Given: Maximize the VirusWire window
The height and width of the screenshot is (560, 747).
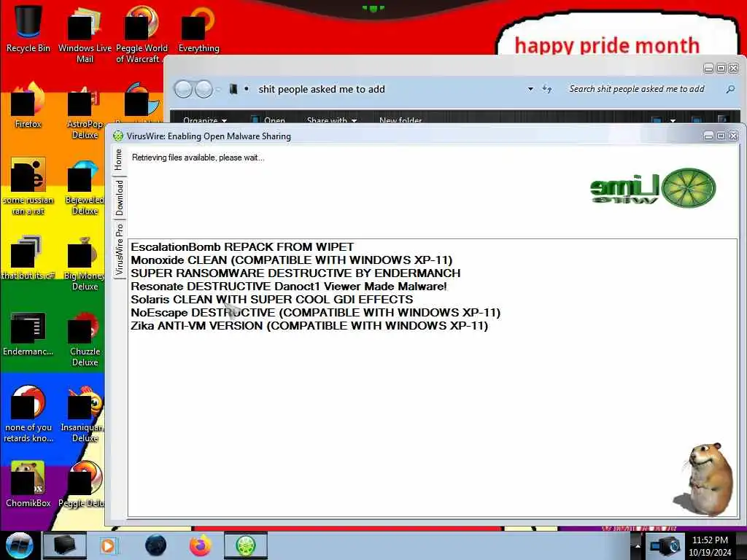Looking at the screenshot, I should click(x=721, y=136).
